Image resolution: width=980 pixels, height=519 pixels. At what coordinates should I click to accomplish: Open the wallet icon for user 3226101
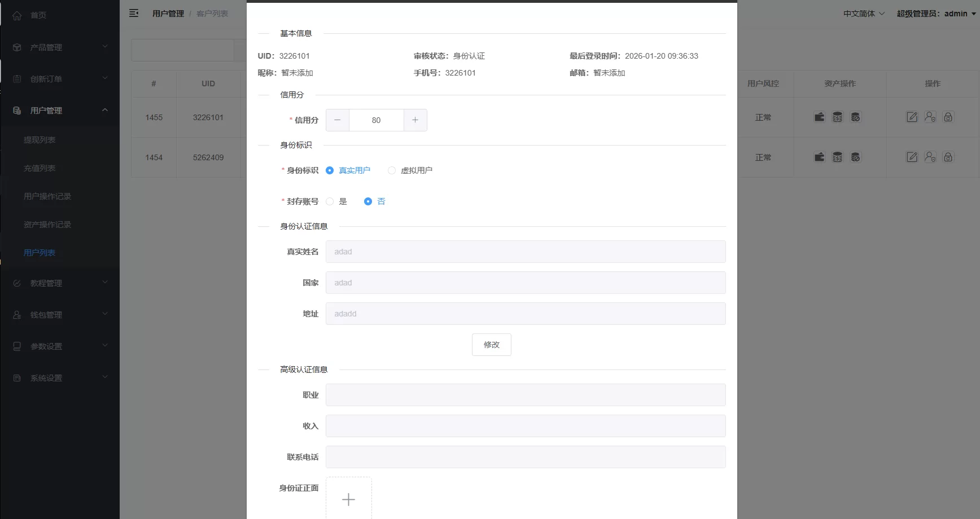click(819, 117)
